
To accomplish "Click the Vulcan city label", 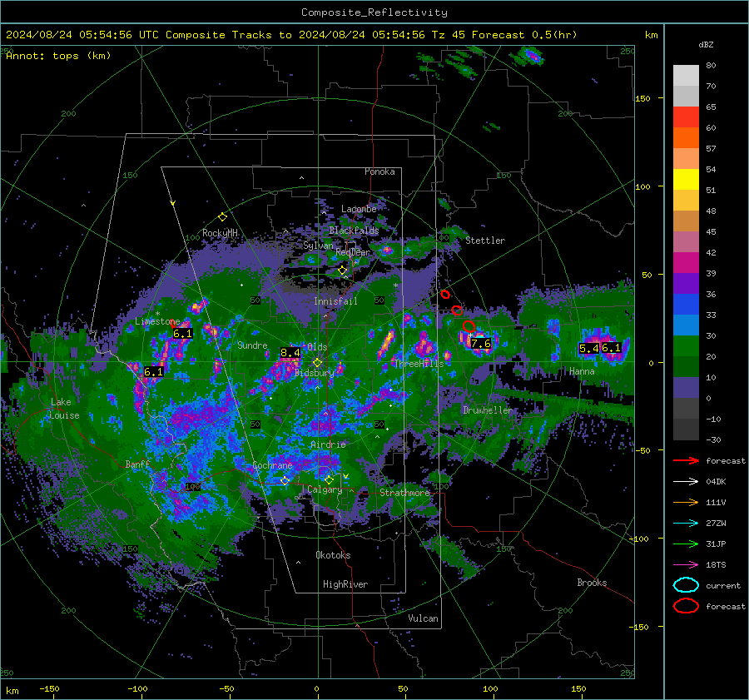I will coord(423,618).
